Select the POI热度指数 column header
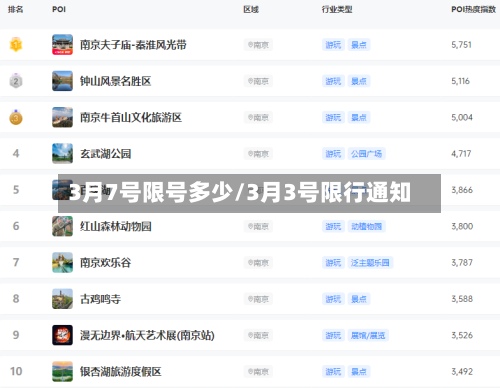 coord(474,9)
